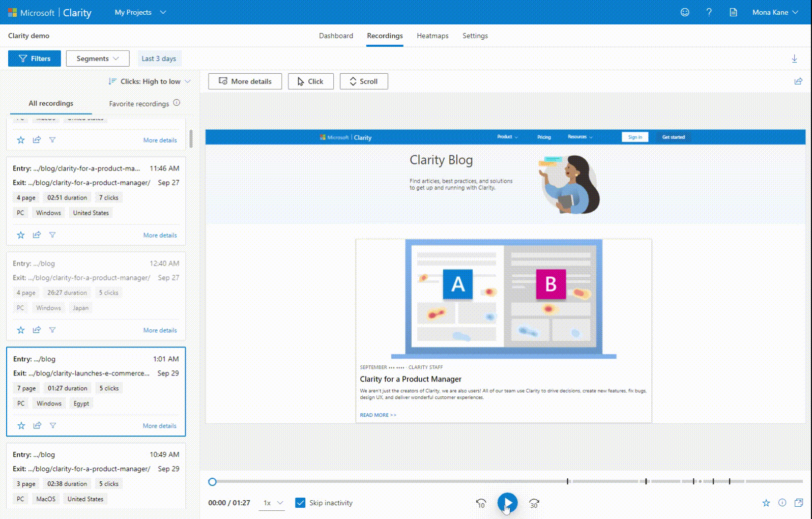Image resolution: width=812 pixels, height=519 pixels.
Task: Click the Scroll heatmap button
Action: click(364, 81)
